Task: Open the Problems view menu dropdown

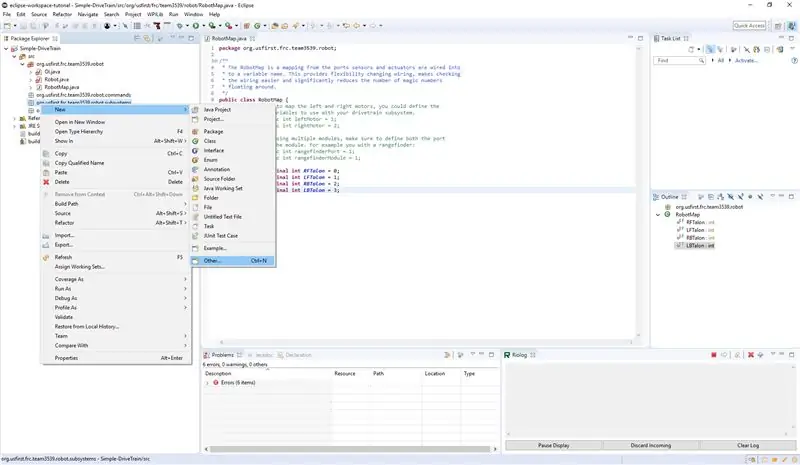Action: click(x=472, y=354)
